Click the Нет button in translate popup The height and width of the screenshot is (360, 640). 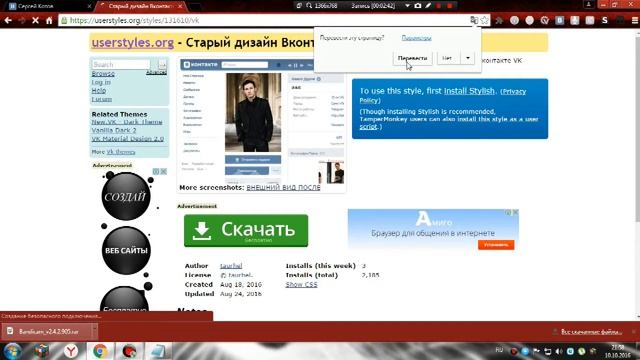(447, 58)
